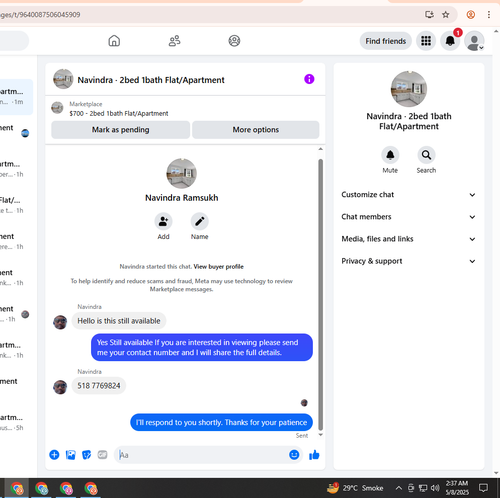Click Mark as pending button
The height and width of the screenshot is (498, 500).
pos(121,130)
